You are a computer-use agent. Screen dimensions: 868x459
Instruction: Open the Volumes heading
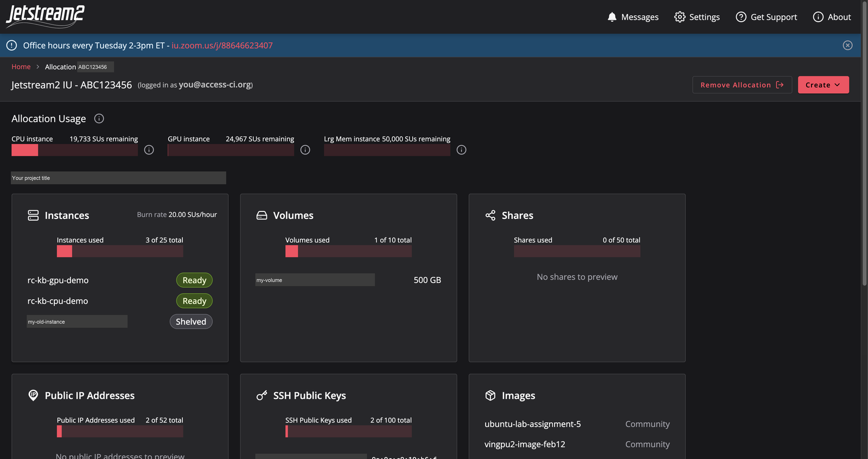pyautogui.click(x=293, y=216)
